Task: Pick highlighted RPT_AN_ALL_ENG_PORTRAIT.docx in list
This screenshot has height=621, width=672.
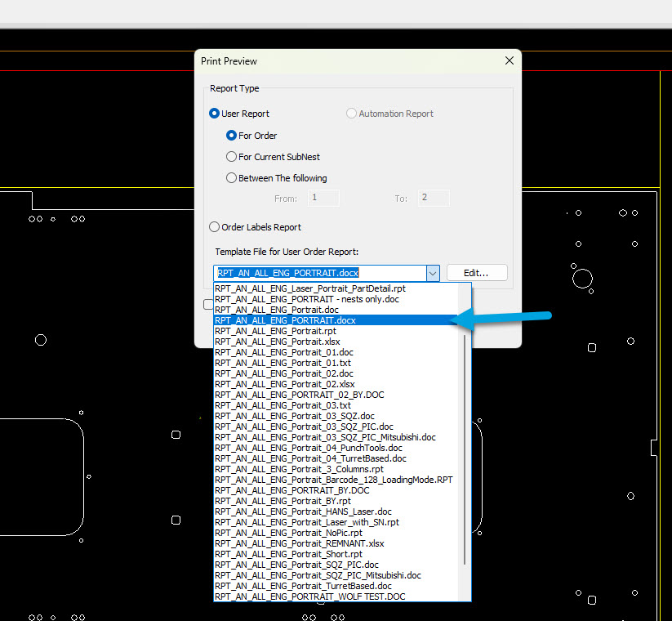Action: [x=336, y=320]
